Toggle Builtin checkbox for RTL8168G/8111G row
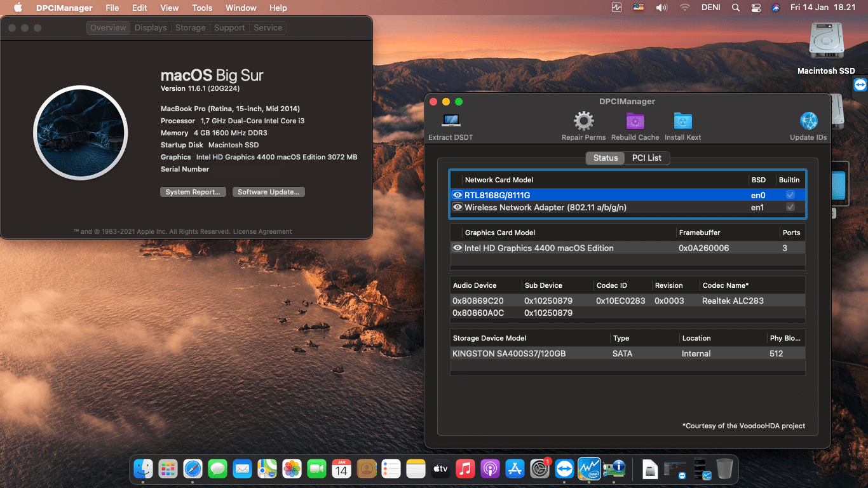The height and width of the screenshot is (488, 868). point(790,195)
